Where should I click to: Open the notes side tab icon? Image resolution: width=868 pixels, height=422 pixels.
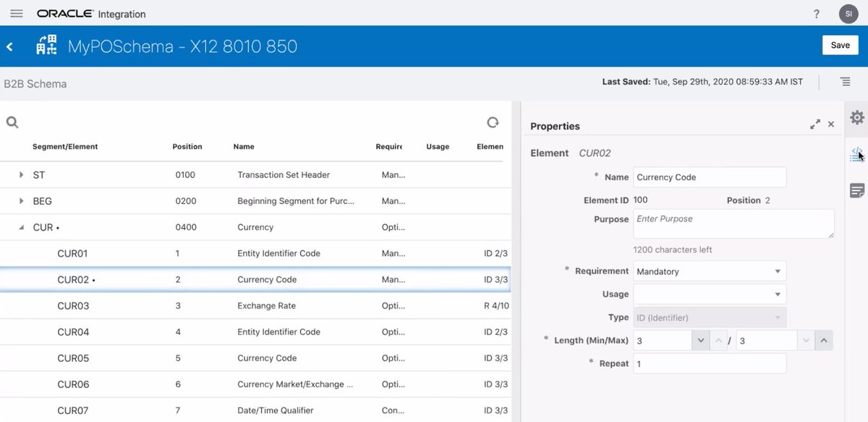tap(857, 190)
